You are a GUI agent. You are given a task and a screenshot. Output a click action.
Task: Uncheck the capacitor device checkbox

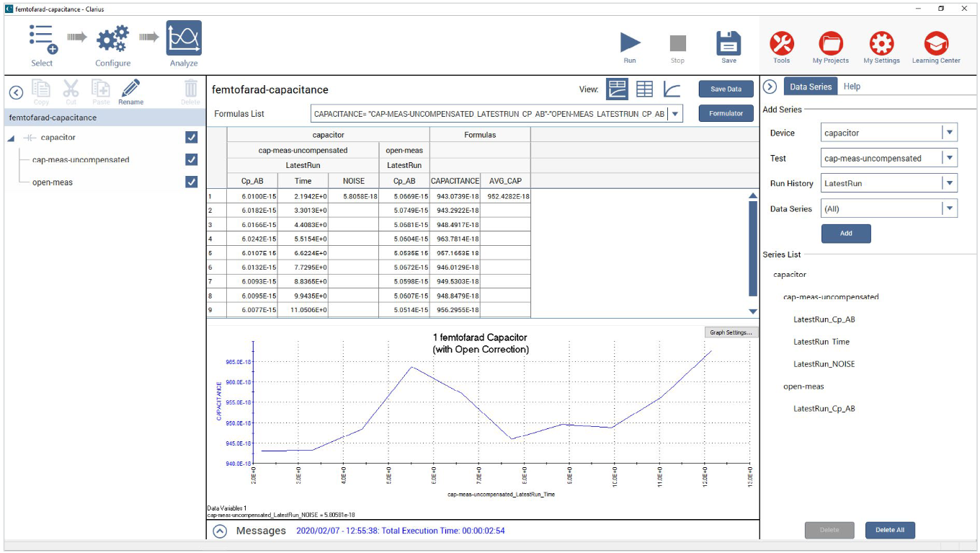pos(191,137)
